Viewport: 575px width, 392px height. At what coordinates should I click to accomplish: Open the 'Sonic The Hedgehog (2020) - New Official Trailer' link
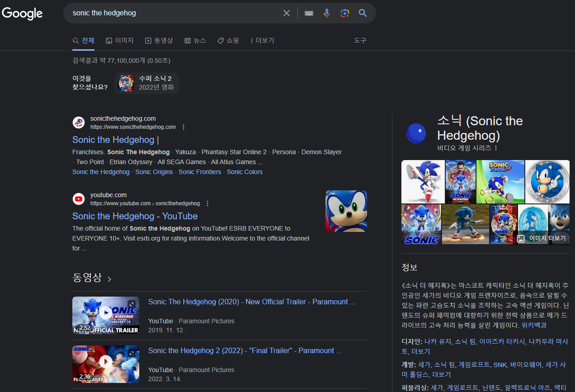tap(252, 302)
